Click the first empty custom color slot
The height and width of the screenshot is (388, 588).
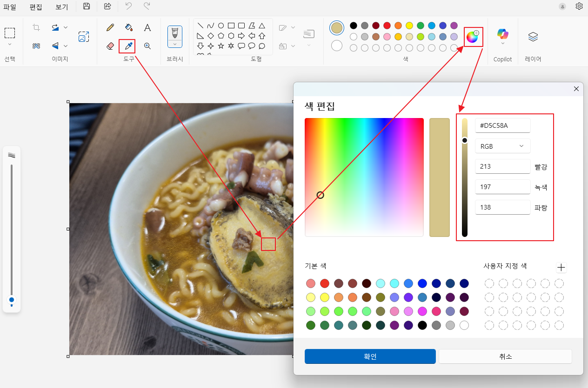pos(489,283)
